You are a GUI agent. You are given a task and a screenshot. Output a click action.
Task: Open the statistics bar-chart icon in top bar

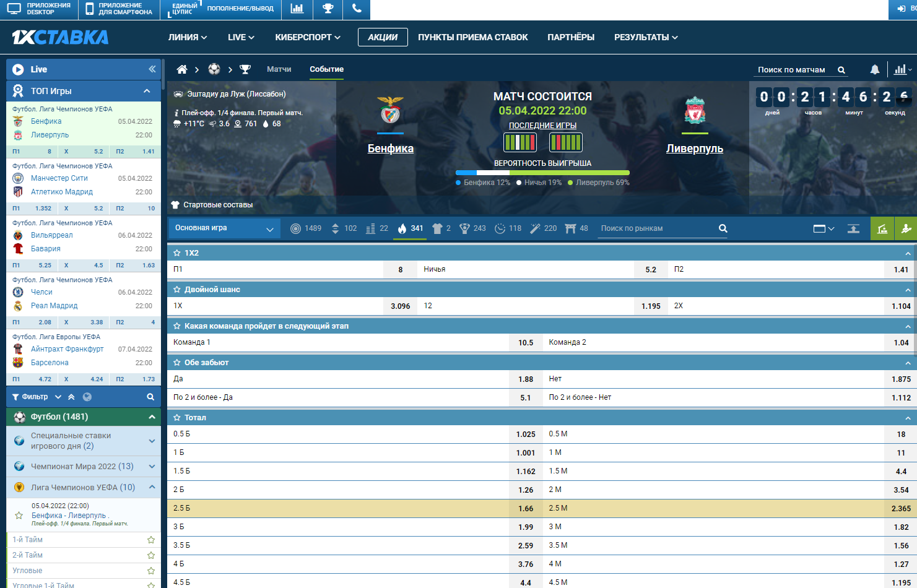297,9
